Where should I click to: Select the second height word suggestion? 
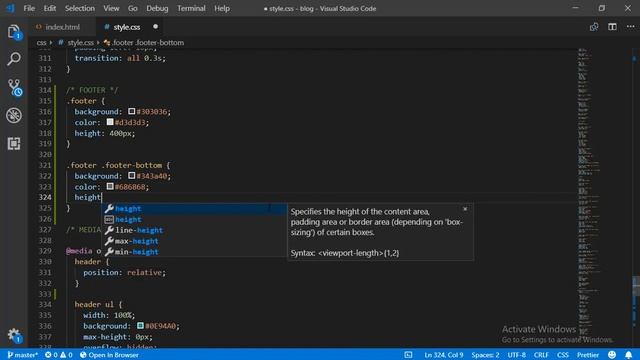point(194,220)
